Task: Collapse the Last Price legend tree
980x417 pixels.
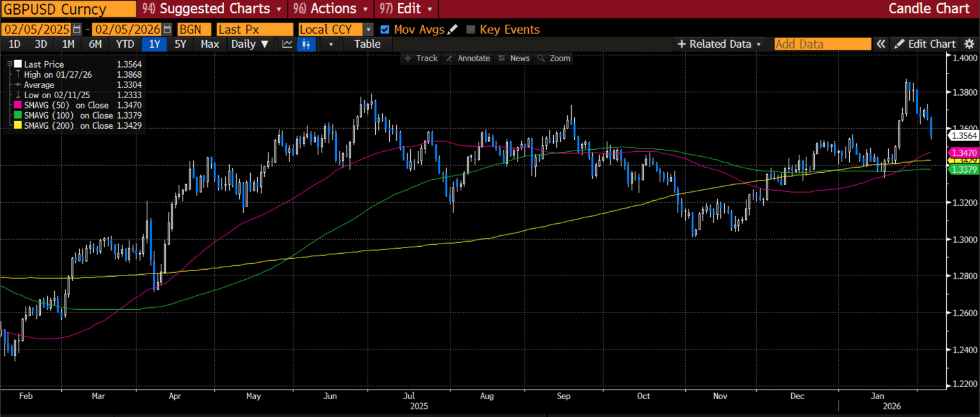Action: [9, 64]
